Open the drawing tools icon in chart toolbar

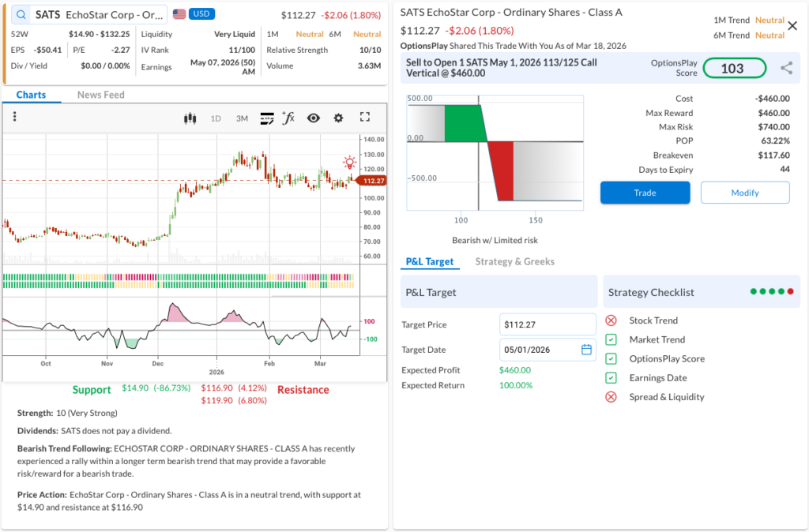[266, 118]
